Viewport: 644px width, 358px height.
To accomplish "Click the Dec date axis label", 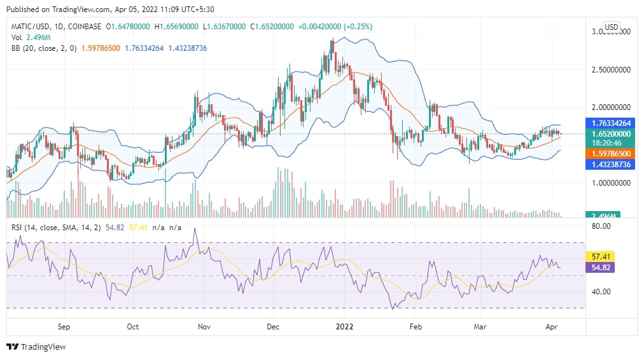I will pos(273,327).
